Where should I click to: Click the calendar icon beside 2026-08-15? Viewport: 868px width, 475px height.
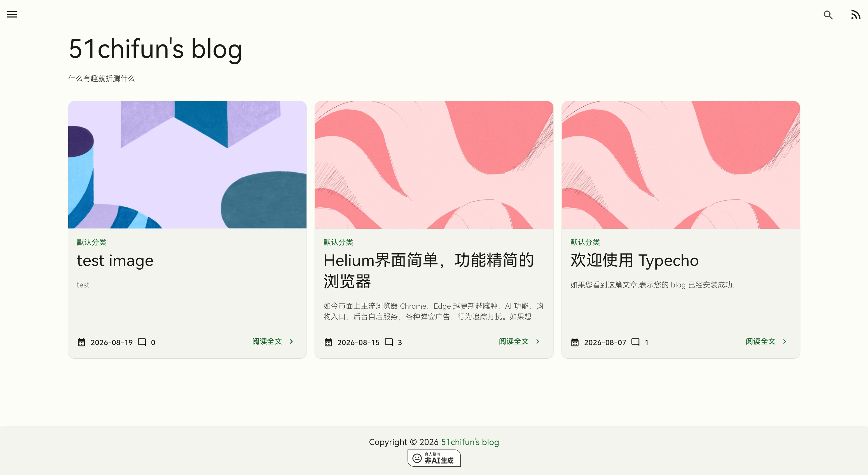click(x=328, y=342)
